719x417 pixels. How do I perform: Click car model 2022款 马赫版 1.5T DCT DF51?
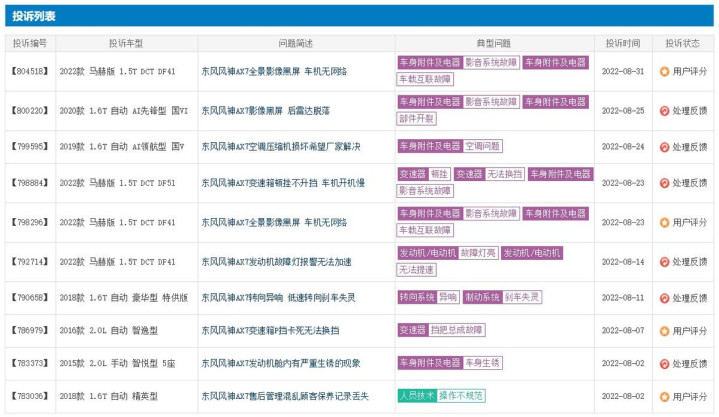(117, 183)
